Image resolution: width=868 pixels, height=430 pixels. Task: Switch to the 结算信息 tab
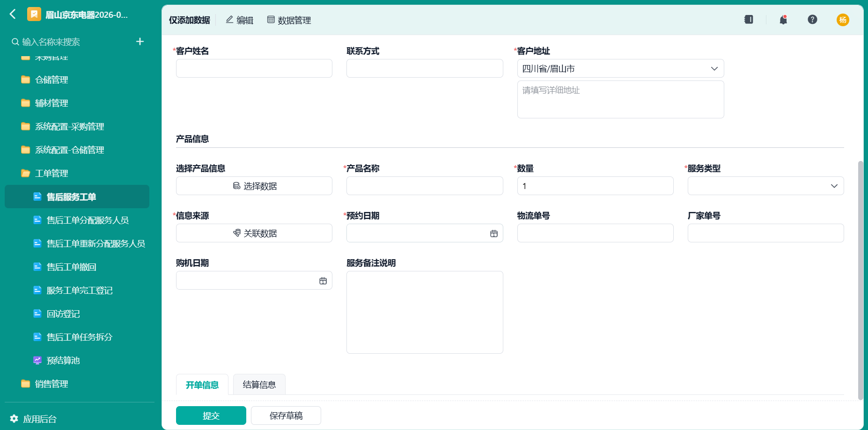click(259, 385)
